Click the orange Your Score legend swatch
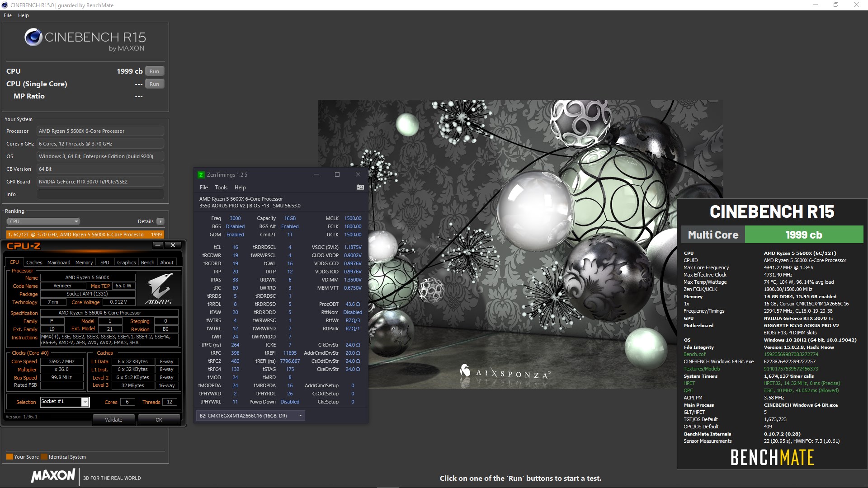 (9, 457)
